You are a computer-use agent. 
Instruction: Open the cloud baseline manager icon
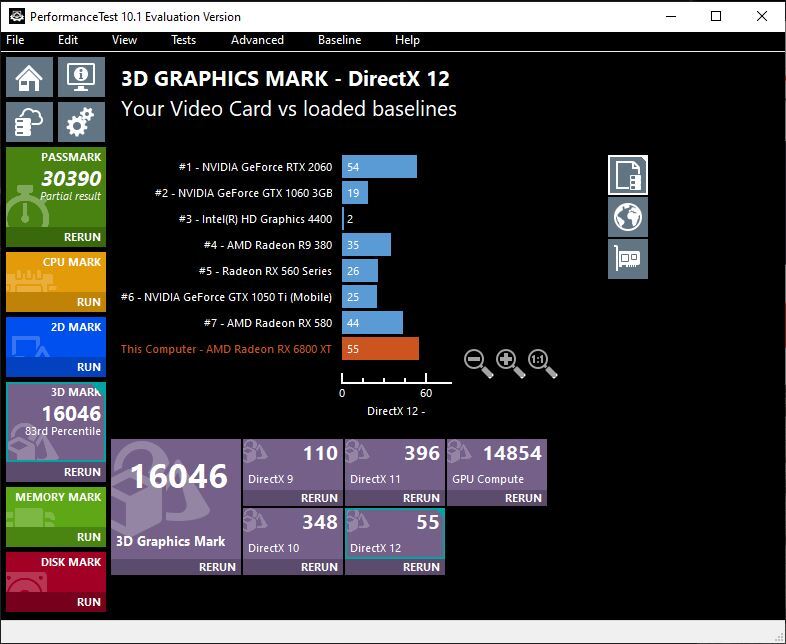coord(30,122)
